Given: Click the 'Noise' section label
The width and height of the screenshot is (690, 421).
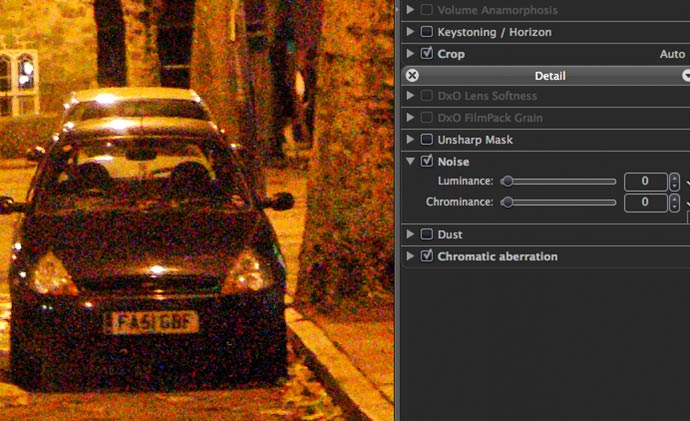Looking at the screenshot, I should point(453,162).
